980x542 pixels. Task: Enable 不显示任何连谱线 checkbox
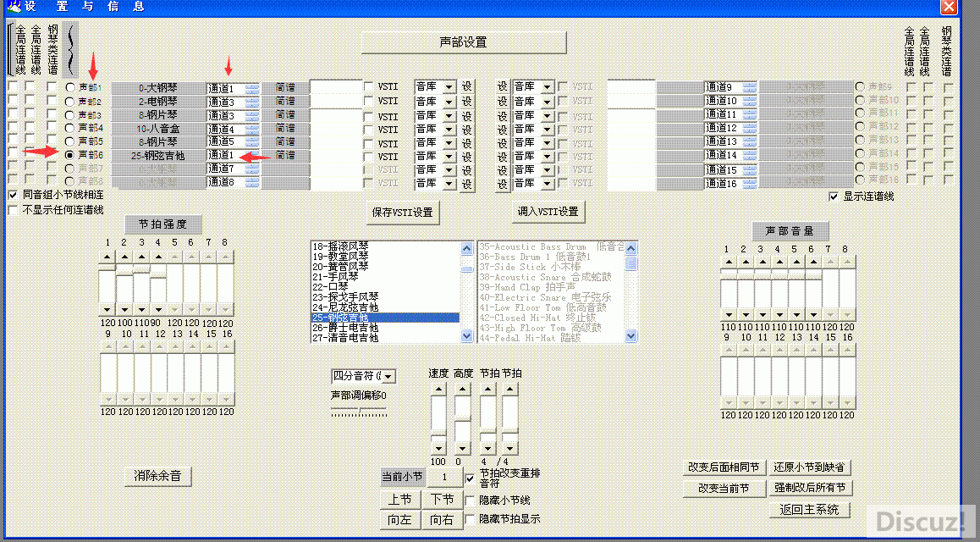click(x=13, y=210)
